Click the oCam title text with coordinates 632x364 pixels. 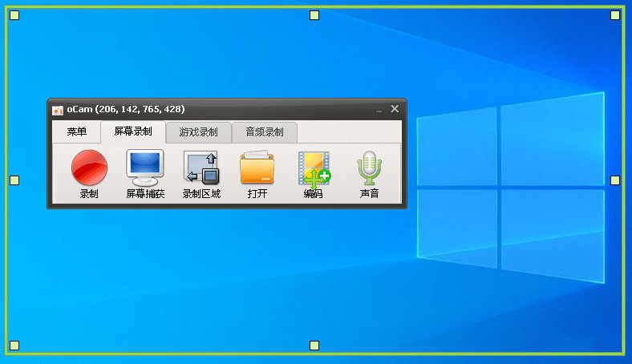126,109
